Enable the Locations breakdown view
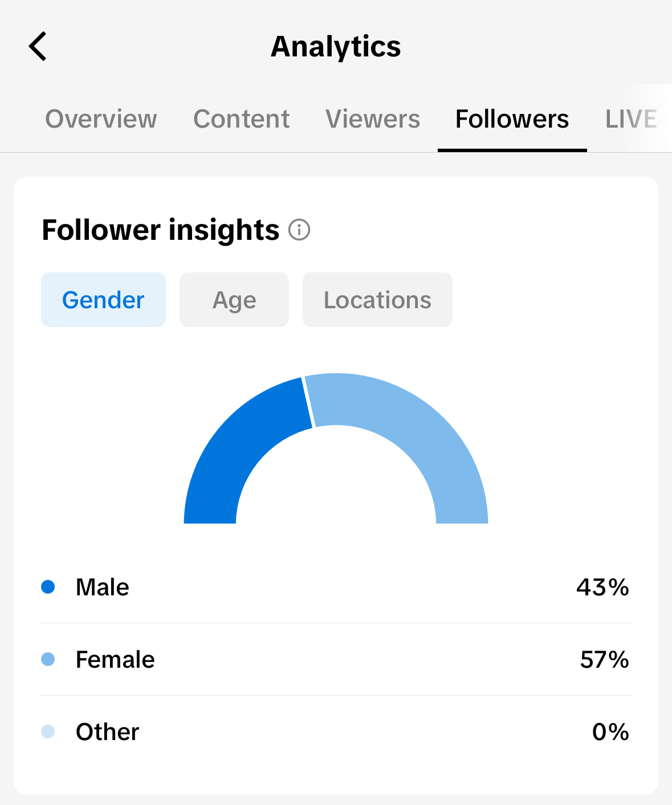The height and width of the screenshot is (805, 672). pyautogui.click(x=377, y=299)
